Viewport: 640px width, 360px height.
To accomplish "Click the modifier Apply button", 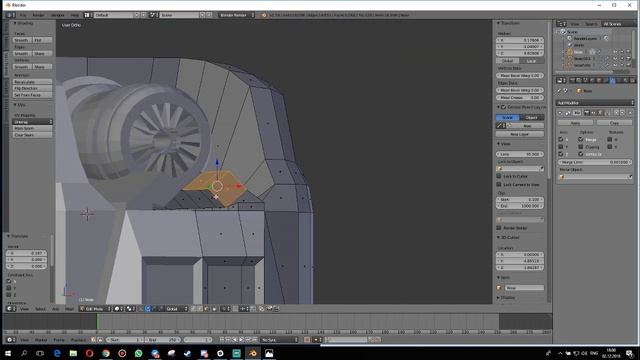I will [x=576, y=123].
